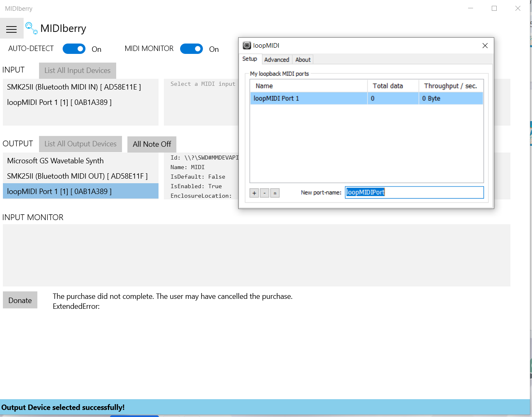Select Microsoft GS Wavetable Synth output
The height and width of the screenshot is (417, 532).
pyautogui.click(x=81, y=161)
